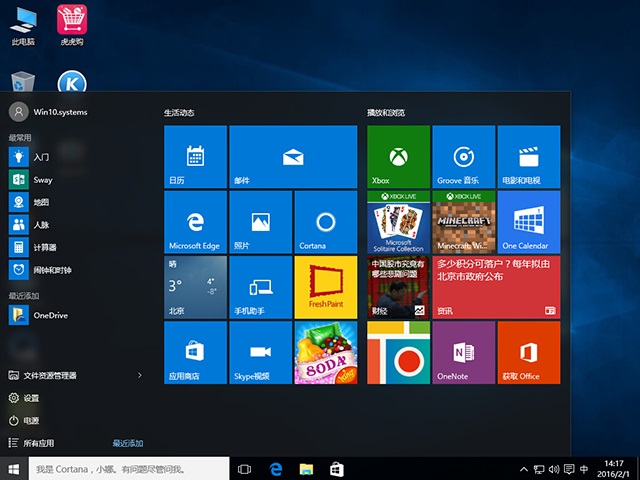The image size is (640, 480).
Task: Open the 应用商店 store tile
Action: 195,352
